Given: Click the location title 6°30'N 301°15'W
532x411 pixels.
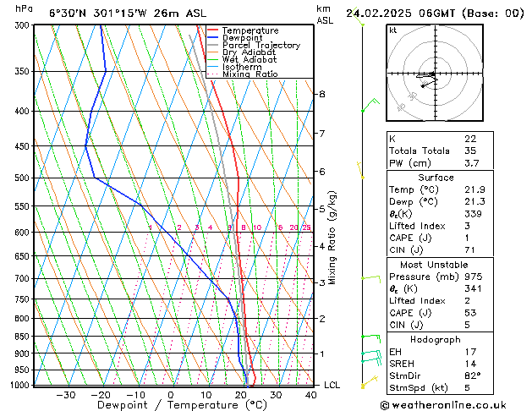Looking at the screenshot, I should click(x=98, y=14).
